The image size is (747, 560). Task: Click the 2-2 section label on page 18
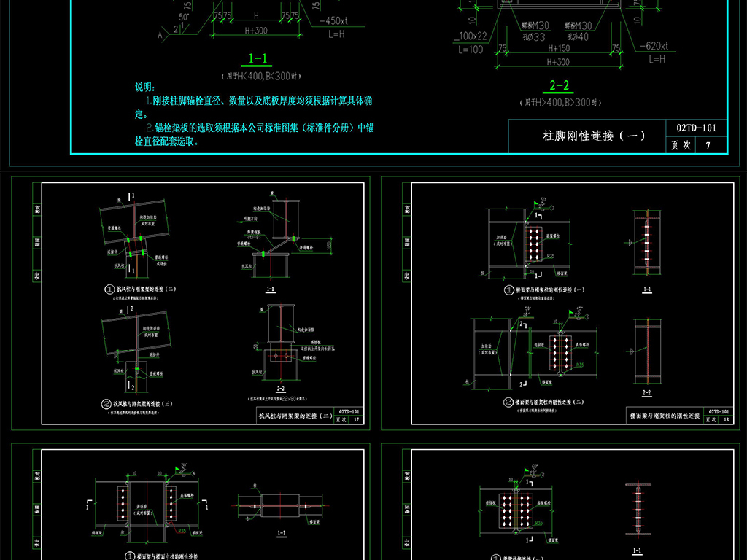646,393
